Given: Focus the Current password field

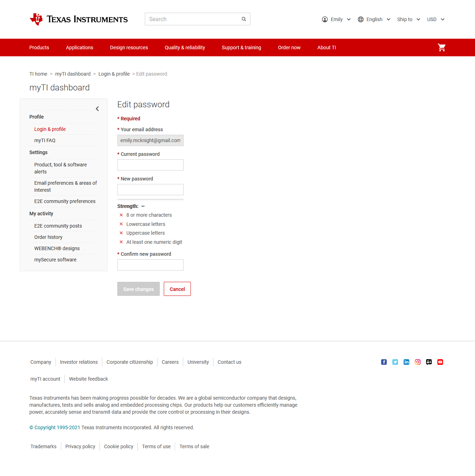Looking at the screenshot, I should 150,165.
